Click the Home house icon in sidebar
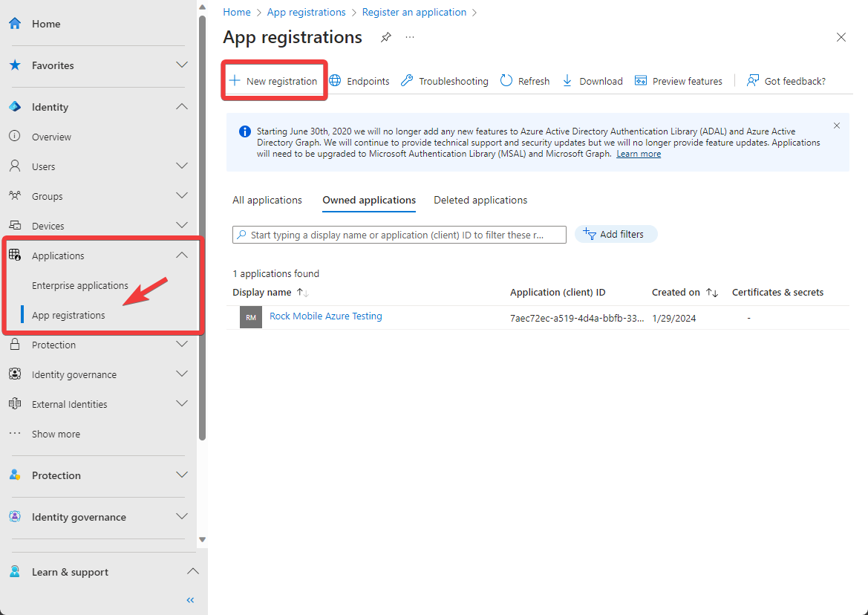The image size is (868, 615). point(15,23)
